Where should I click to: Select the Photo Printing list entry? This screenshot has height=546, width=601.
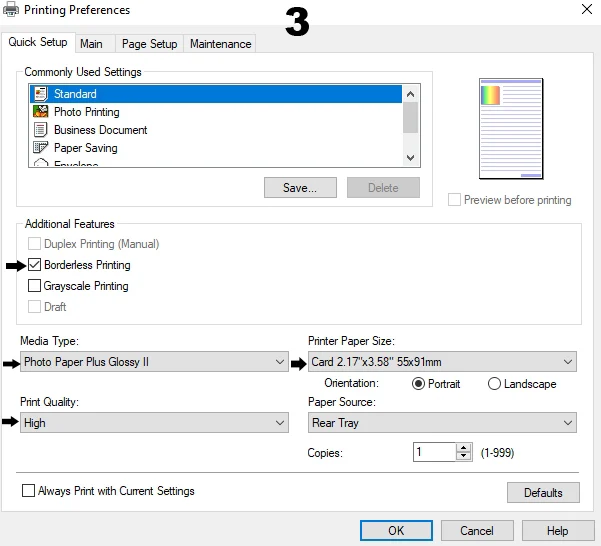click(x=215, y=112)
